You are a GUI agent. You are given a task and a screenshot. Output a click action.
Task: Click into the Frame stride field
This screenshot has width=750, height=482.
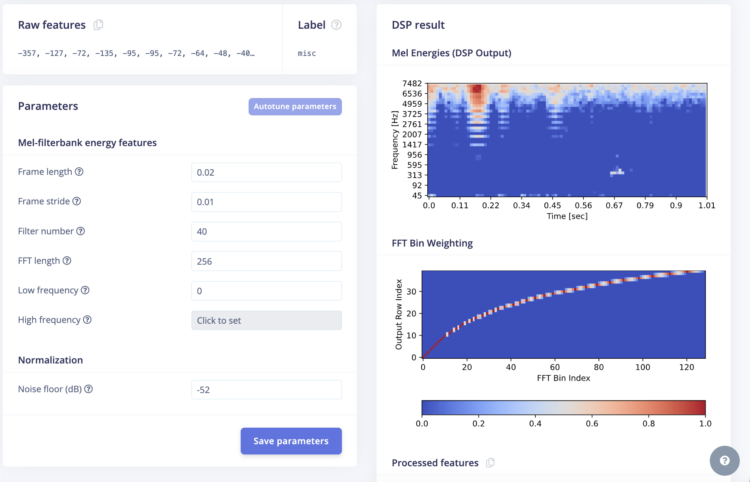[266, 202]
